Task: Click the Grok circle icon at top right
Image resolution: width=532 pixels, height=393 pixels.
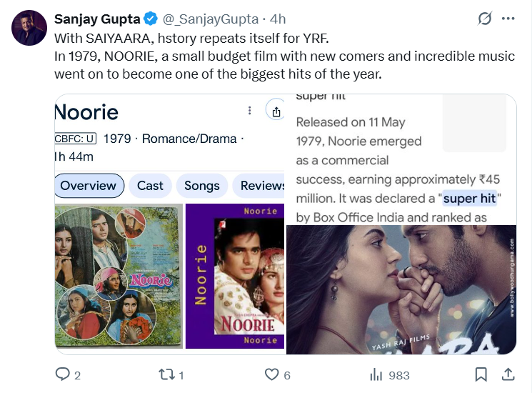Action: 485,19
